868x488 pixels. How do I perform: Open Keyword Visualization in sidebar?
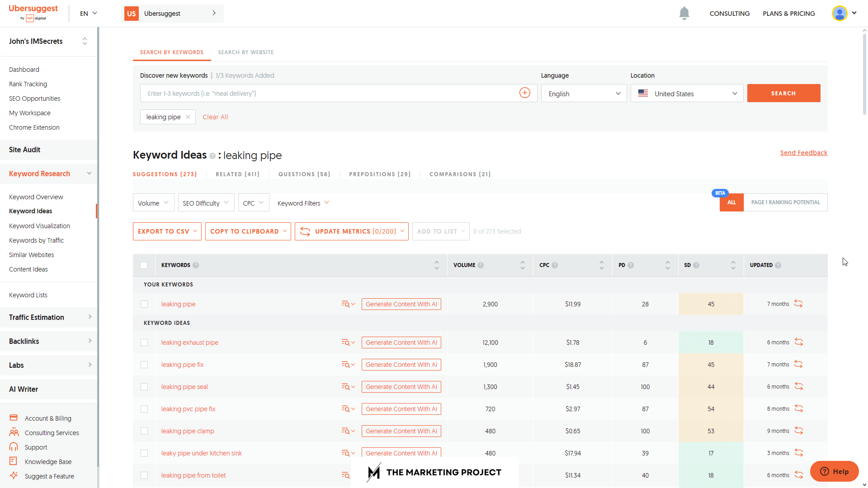point(40,226)
